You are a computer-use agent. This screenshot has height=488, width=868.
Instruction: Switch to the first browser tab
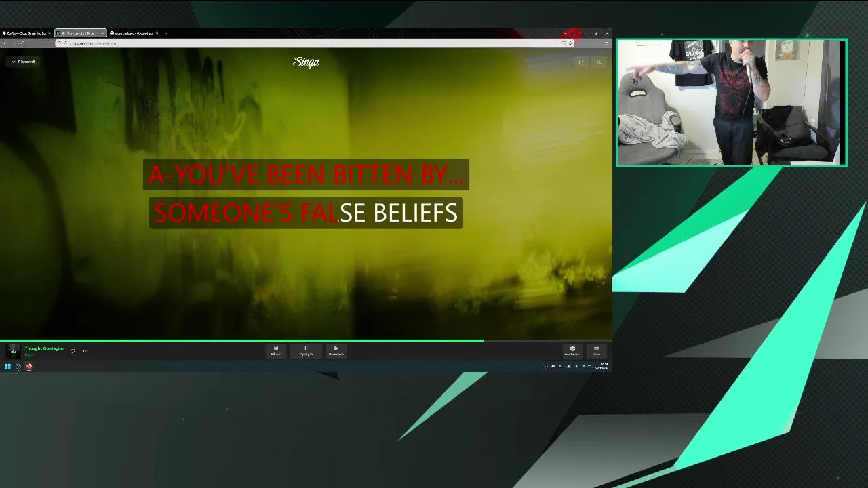coord(26,33)
